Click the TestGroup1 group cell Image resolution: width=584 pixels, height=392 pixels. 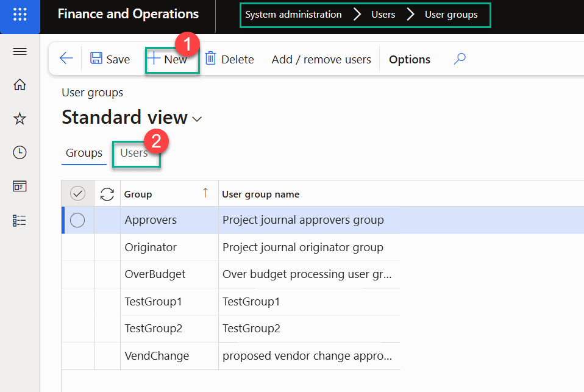169,301
